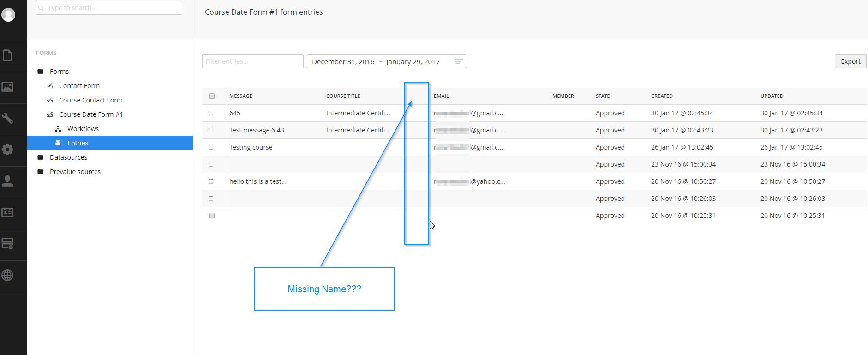The width and height of the screenshot is (868, 355).
Task: Click the Course Contact Form tree icon
Action: 50,100
